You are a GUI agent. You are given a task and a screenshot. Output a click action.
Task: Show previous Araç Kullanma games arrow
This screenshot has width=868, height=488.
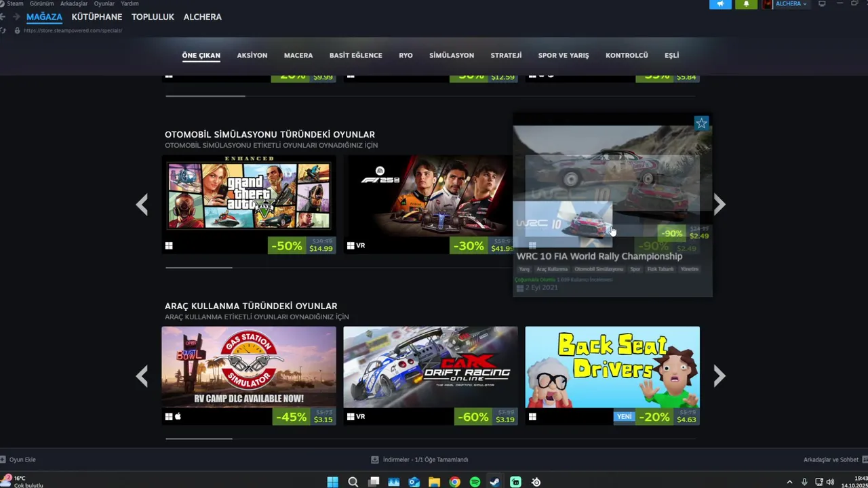(142, 376)
